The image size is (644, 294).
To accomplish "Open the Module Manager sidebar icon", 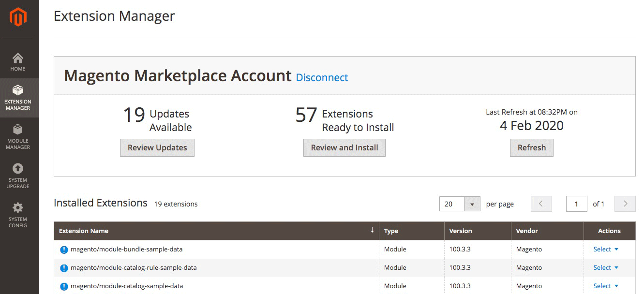I will (18, 137).
